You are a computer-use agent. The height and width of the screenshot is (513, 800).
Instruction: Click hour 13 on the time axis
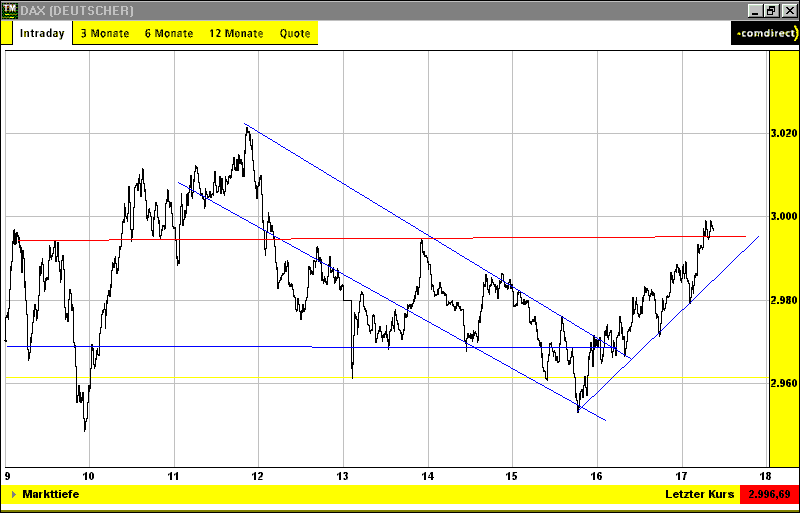pyautogui.click(x=343, y=476)
